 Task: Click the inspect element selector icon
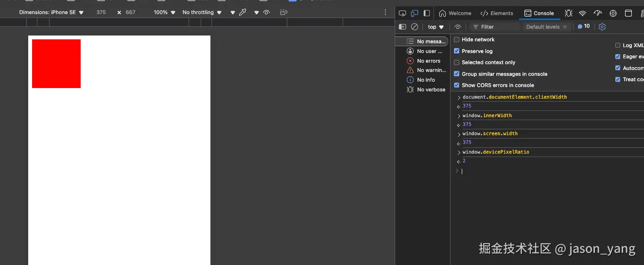[x=402, y=13]
